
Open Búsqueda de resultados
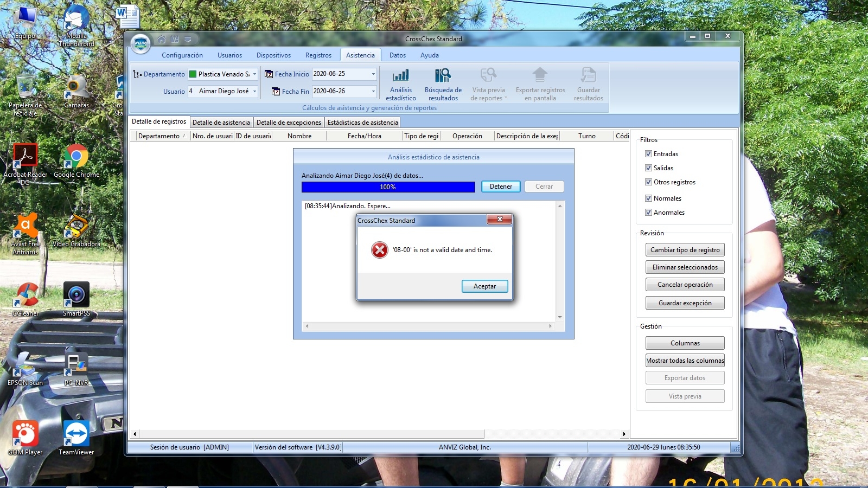pyautogui.click(x=443, y=85)
